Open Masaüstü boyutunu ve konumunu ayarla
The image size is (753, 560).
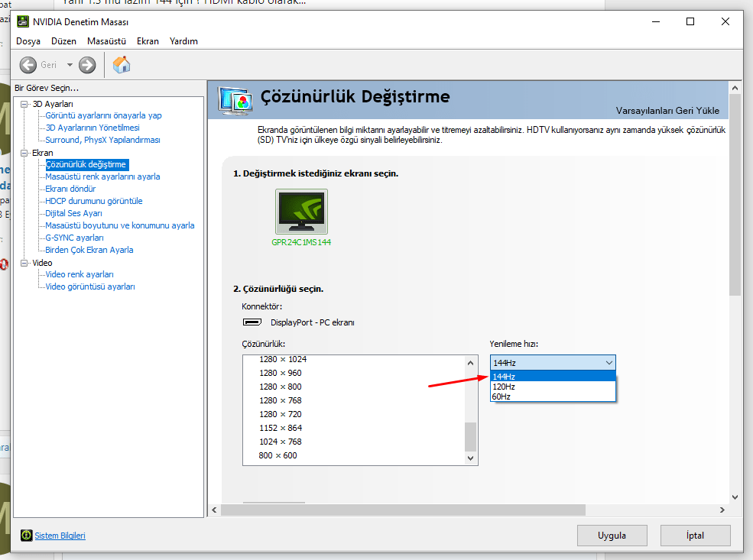point(119,225)
